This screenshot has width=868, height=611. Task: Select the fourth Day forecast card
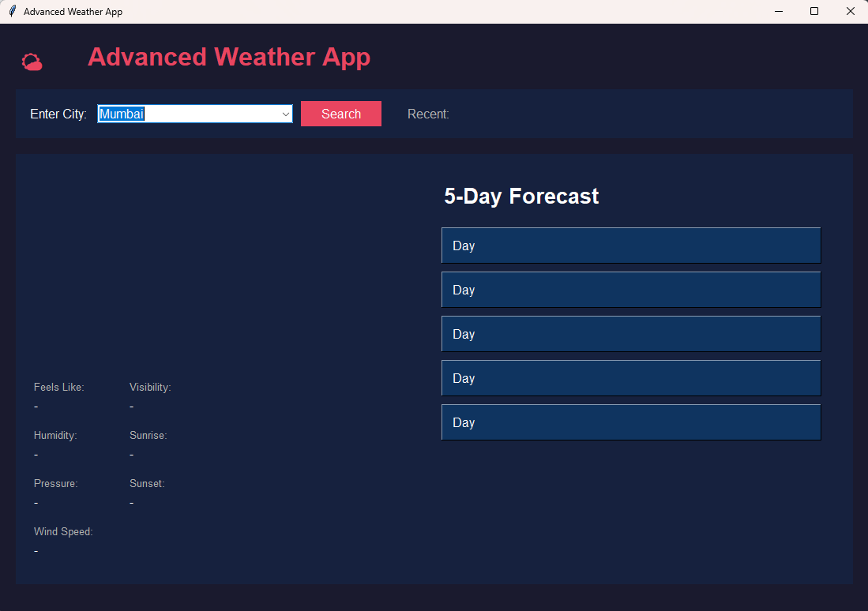[630, 378]
